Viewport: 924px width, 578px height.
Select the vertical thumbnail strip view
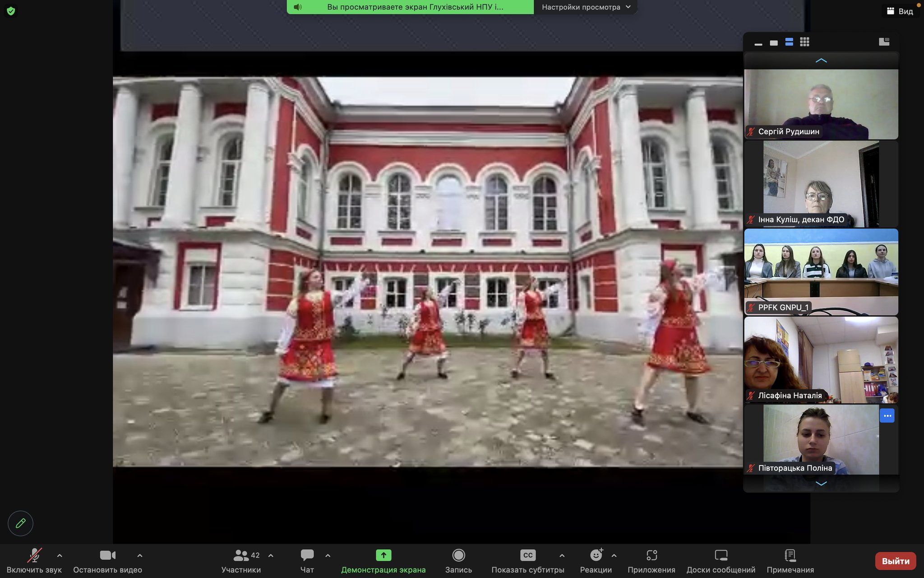(789, 42)
